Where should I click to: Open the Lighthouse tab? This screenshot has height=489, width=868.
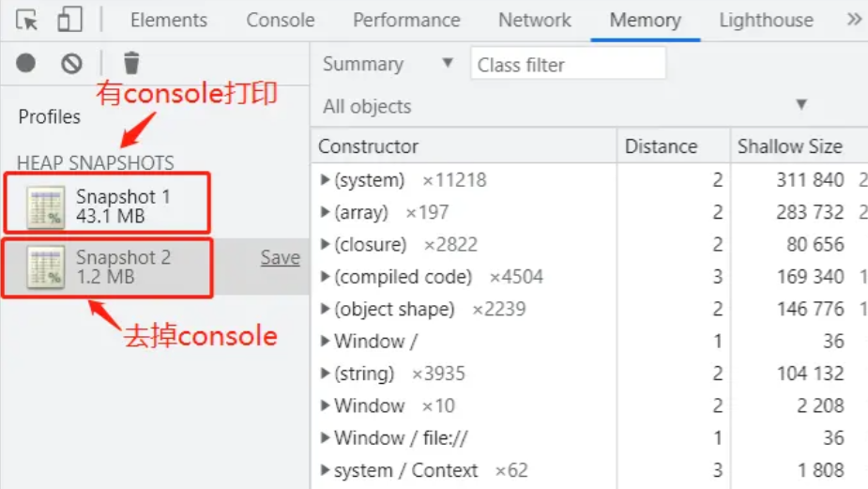pos(766,20)
